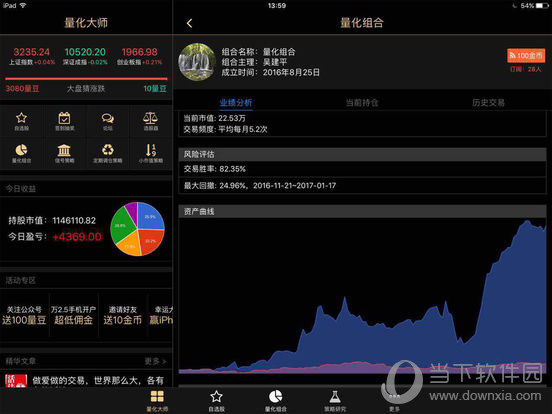The height and width of the screenshot is (414, 552).
Task: Tap the Wi-Fi icon in status bar
Action: point(23,5)
